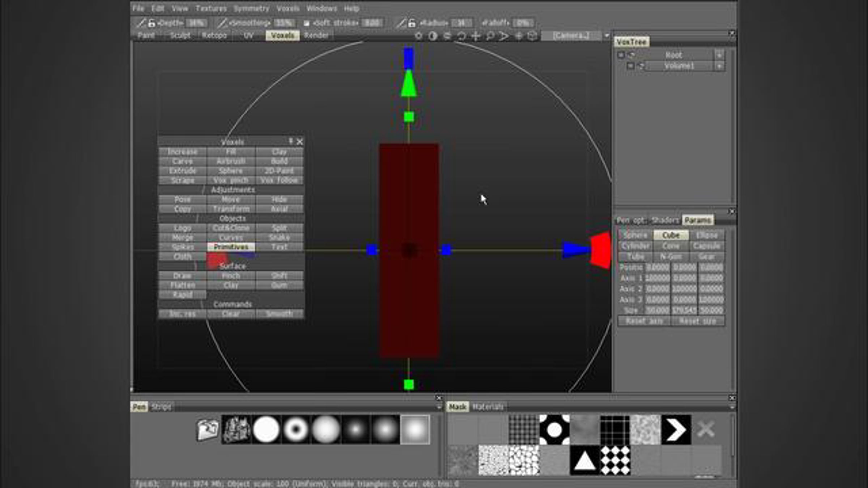Image resolution: width=868 pixels, height=488 pixels.
Task: Click the magnifier zoom icon in navigation bar
Action: point(490,36)
